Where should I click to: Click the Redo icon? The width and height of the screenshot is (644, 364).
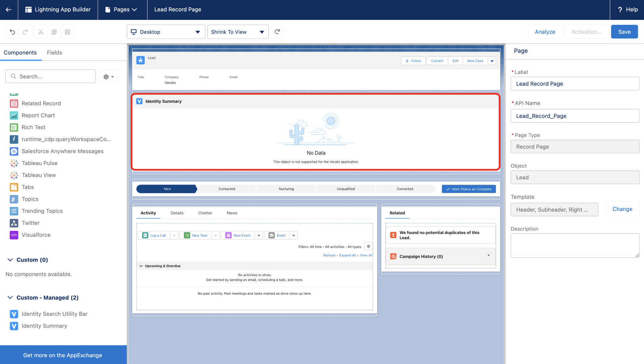[25, 32]
